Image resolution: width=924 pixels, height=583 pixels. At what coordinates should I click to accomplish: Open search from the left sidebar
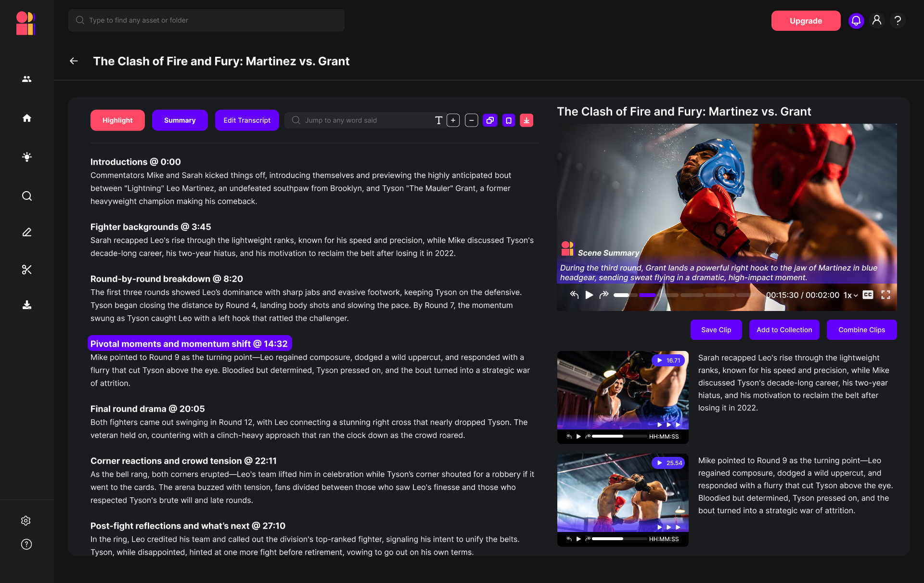click(26, 196)
